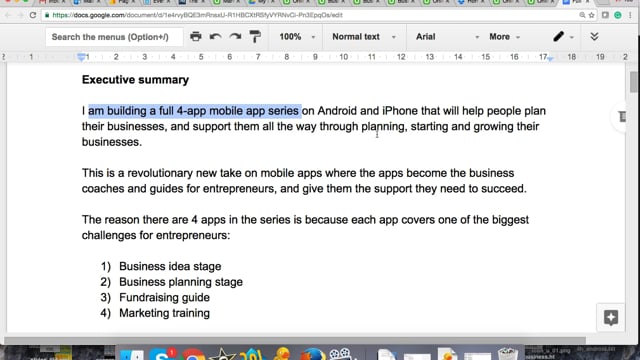Open the rubber duck app in Dock

pyautogui.click(x=282, y=353)
